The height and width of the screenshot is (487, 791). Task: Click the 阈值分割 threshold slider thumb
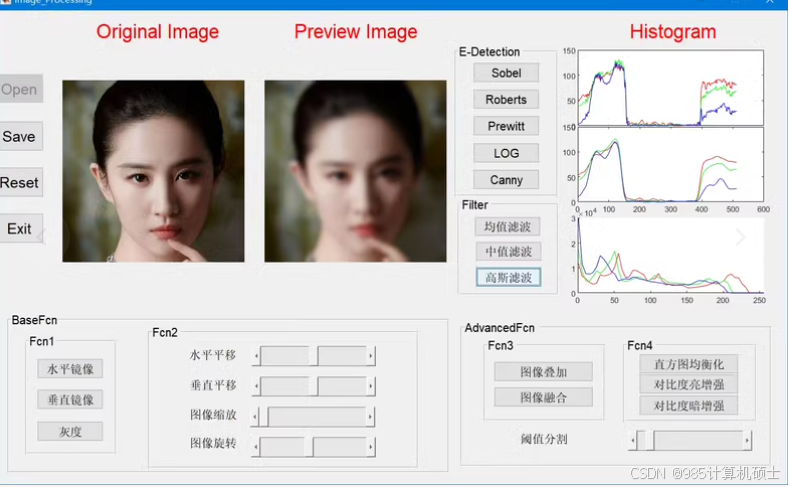[649, 441]
